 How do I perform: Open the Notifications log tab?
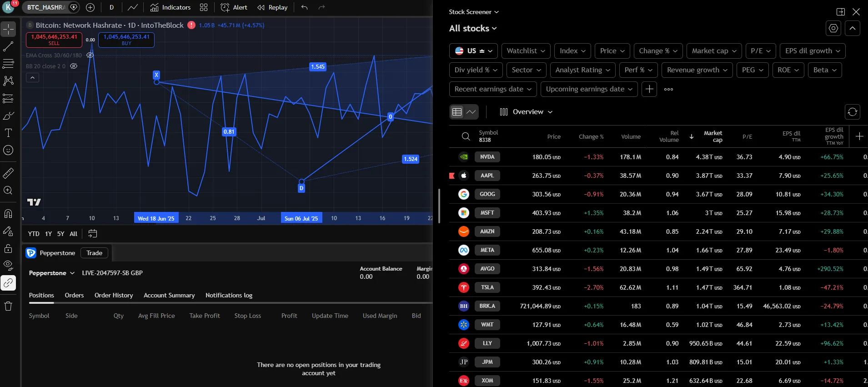pos(229,295)
